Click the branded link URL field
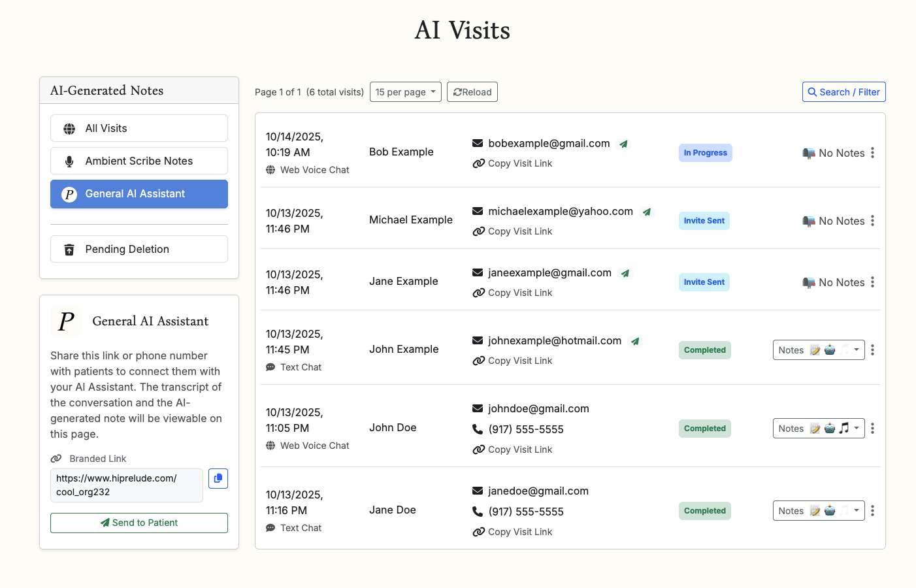This screenshot has height=588, width=916. pos(127,485)
